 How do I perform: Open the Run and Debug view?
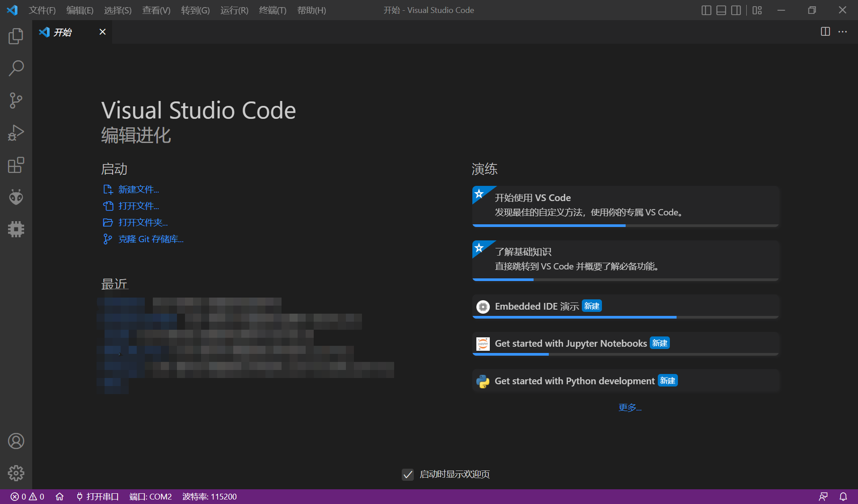point(16,133)
